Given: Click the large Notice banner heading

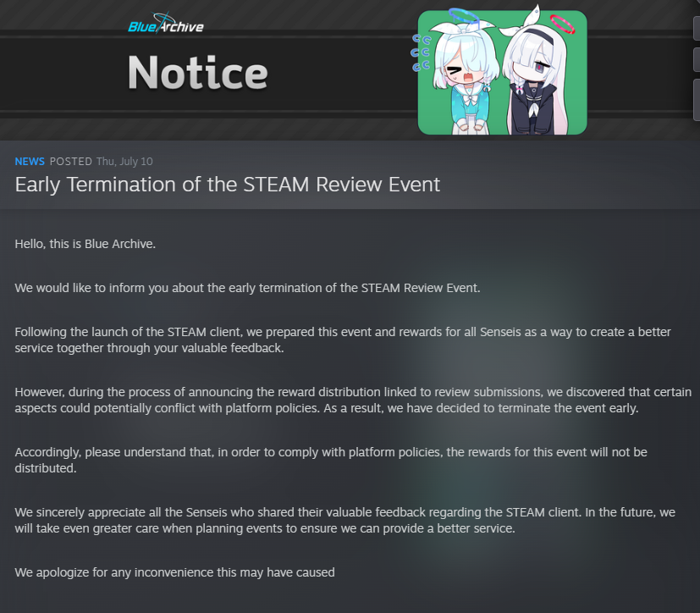Looking at the screenshot, I should [x=198, y=73].
